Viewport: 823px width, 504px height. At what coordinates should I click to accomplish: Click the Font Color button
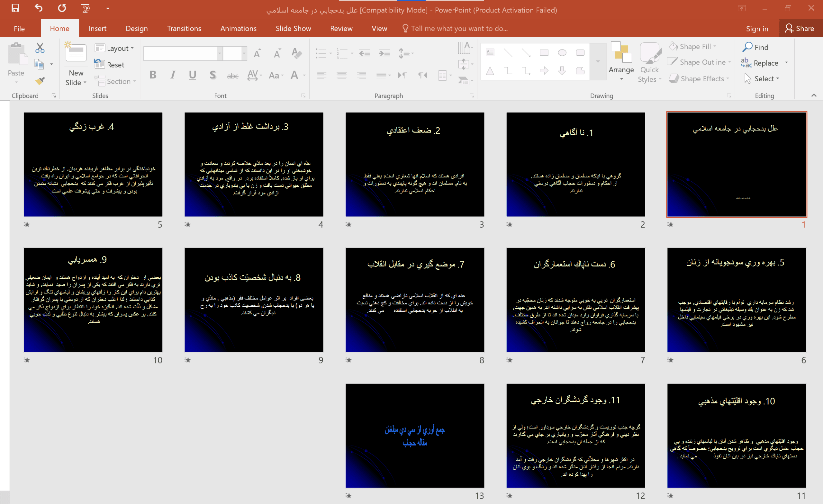pos(294,75)
